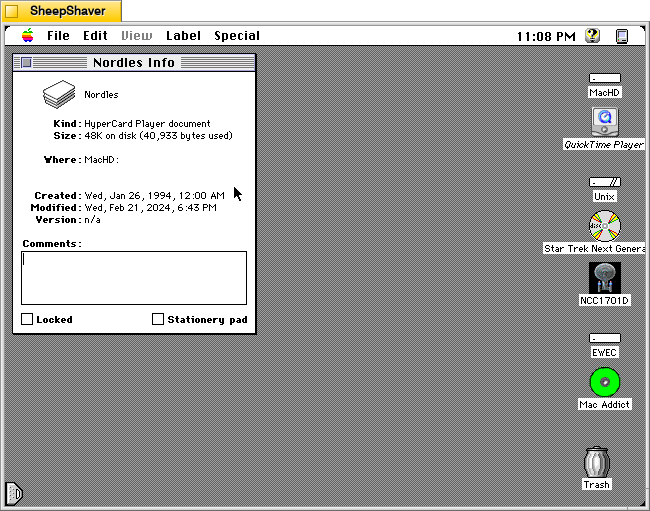Select the Star Trek Next Generation disc

pyautogui.click(x=605, y=226)
